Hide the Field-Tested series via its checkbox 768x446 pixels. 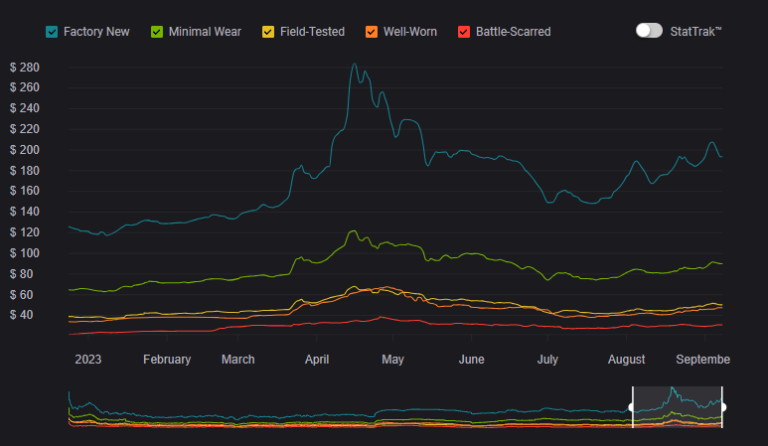(x=270, y=32)
